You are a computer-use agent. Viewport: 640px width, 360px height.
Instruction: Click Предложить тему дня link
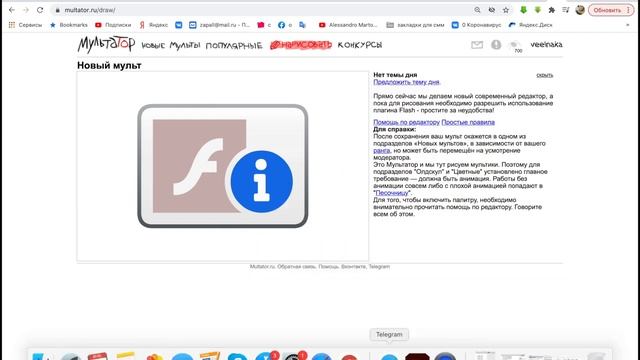[x=407, y=82]
